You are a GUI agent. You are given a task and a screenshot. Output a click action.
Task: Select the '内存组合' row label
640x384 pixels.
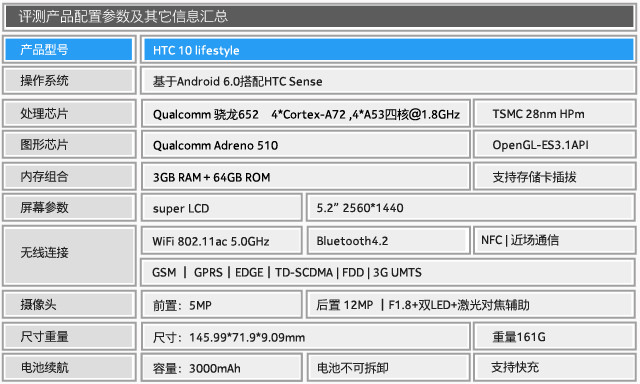69,176
